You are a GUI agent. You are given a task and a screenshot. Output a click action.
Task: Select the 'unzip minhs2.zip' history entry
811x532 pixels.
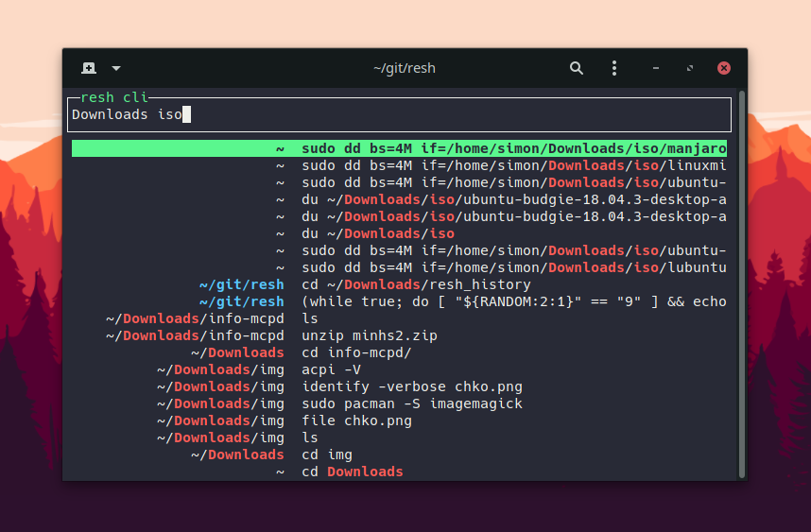(369, 335)
